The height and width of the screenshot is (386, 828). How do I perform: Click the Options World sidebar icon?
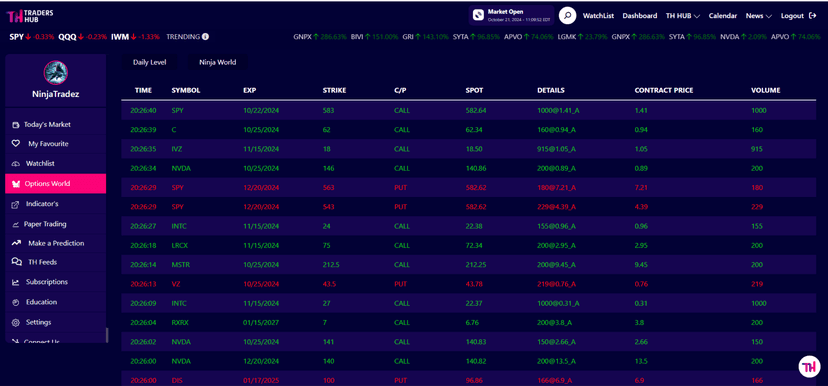click(x=15, y=184)
